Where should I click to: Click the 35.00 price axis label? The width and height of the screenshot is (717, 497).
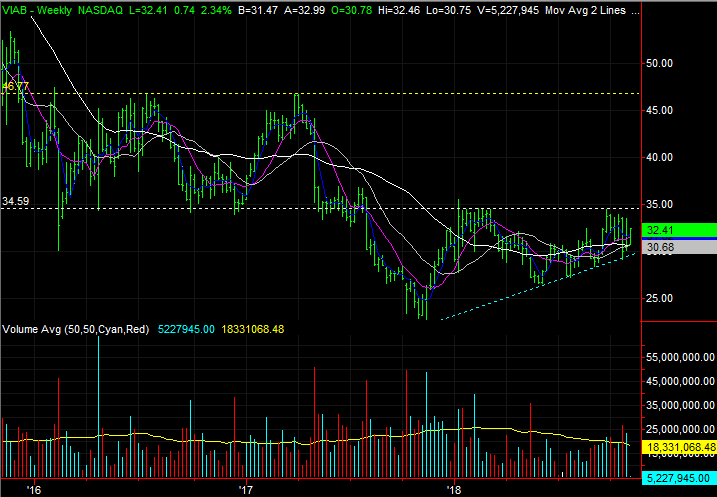click(659, 204)
